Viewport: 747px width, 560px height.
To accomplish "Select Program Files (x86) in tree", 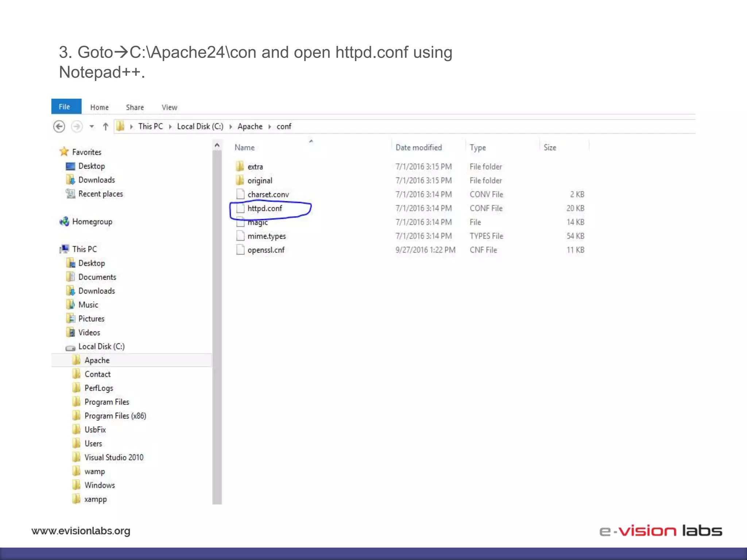I will point(115,416).
